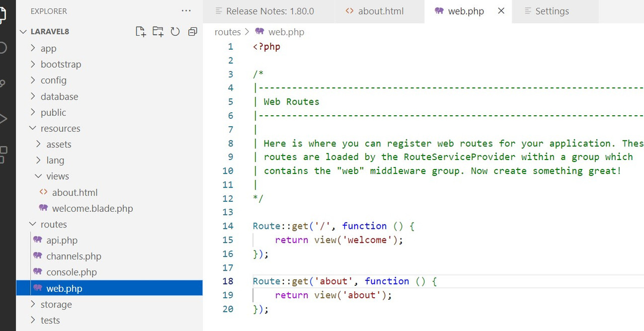The height and width of the screenshot is (331, 644).
Task: Click the <?php opening tag on line 1
Action: point(267,47)
